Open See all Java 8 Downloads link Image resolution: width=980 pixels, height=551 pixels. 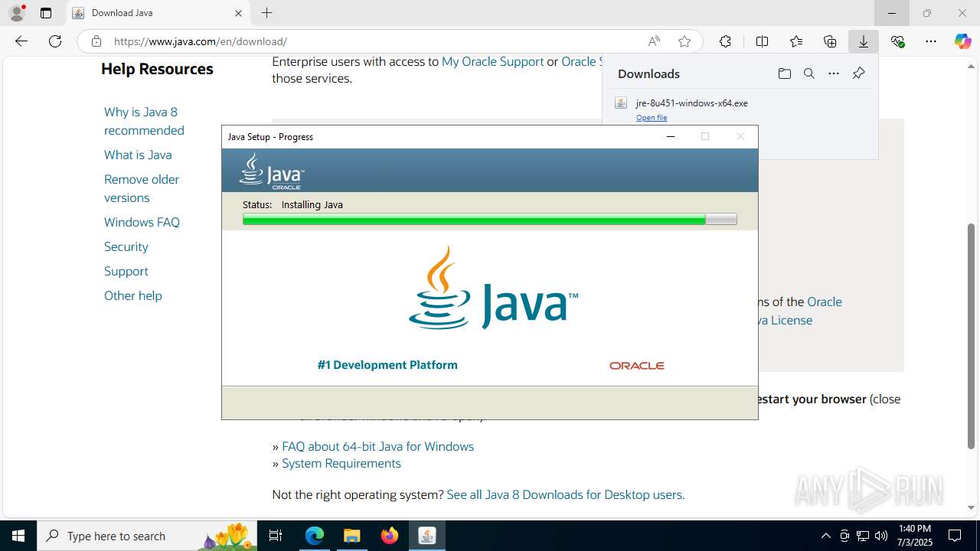pyautogui.click(x=565, y=494)
